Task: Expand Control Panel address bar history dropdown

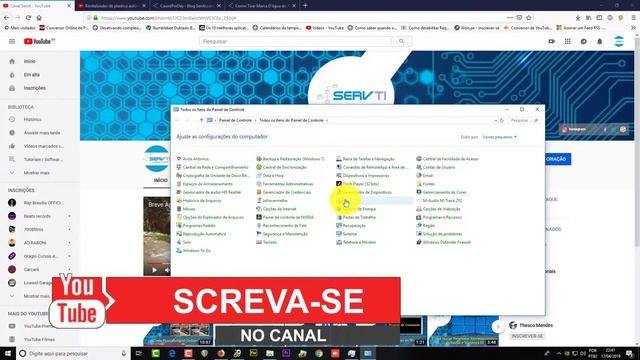Action: pos(496,120)
